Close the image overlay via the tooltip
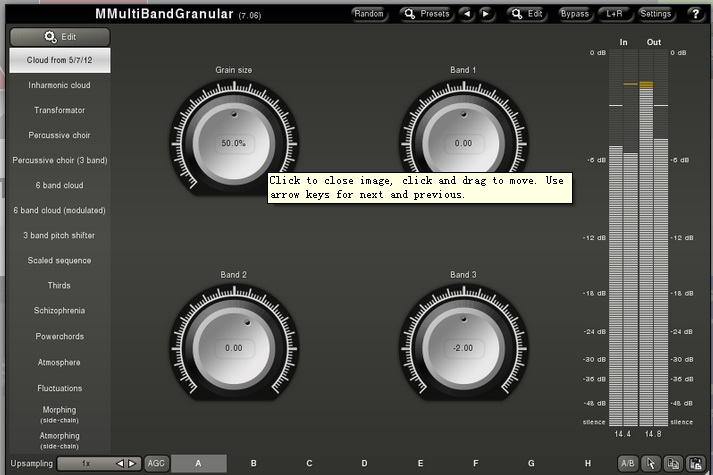This screenshot has width=713, height=475. [x=420, y=188]
